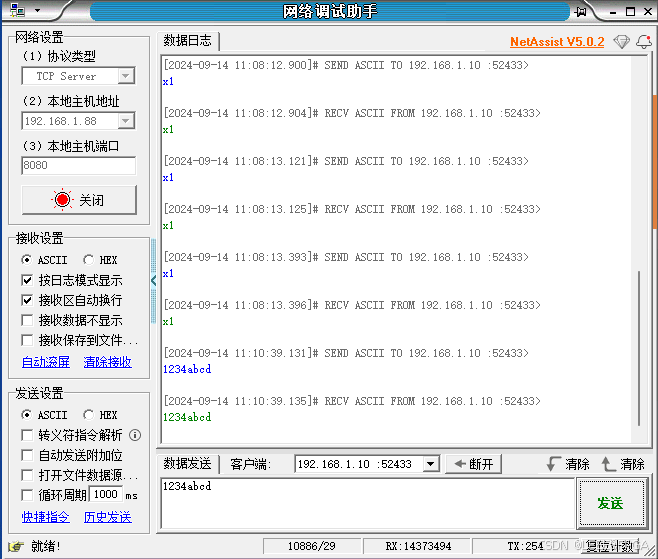Click the 断开 disconnect button
Screen dimensions: 658x559
(x=473, y=464)
